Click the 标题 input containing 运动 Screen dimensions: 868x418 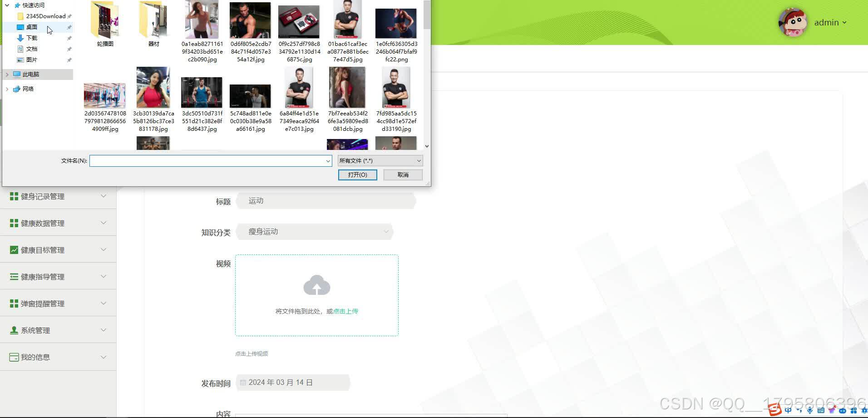pos(326,201)
